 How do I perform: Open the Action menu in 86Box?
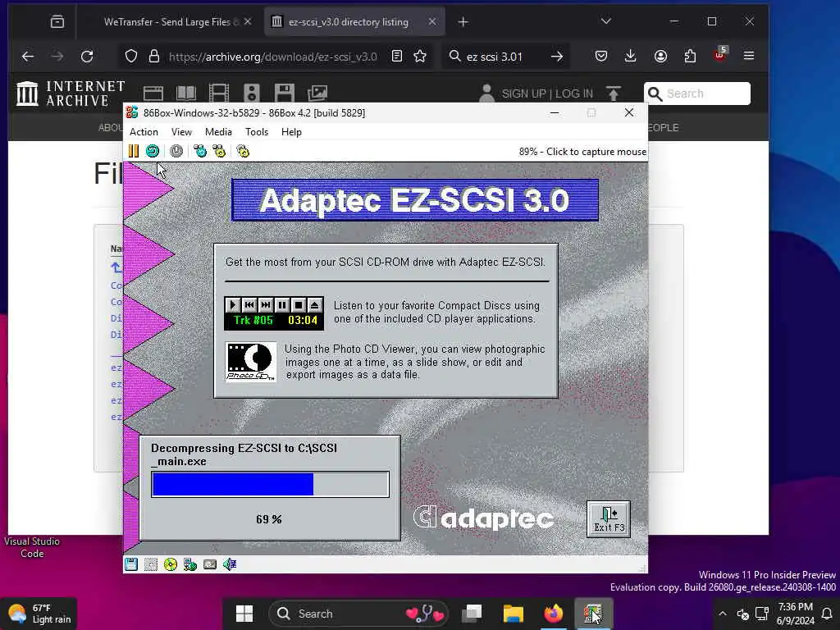pyautogui.click(x=144, y=132)
